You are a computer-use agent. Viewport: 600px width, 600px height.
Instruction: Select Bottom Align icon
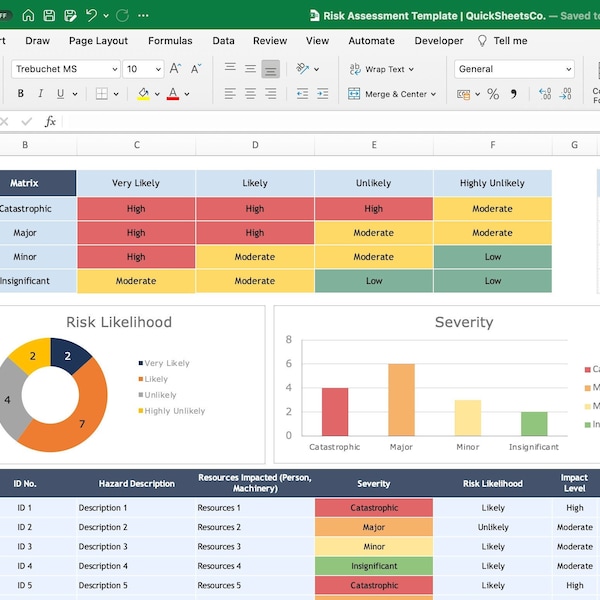(x=271, y=69)
